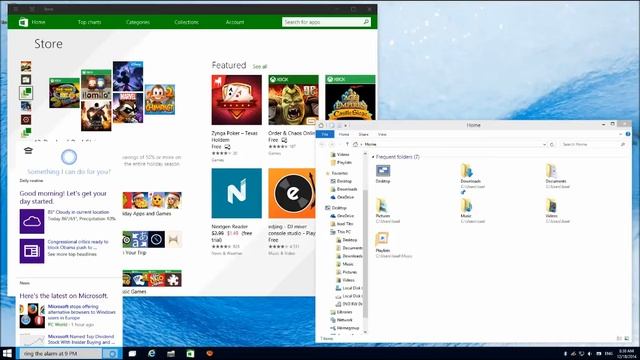This screenshot has width=640, height=360.
Task: Open Categories in Store navigation
Action: point(138,22)
